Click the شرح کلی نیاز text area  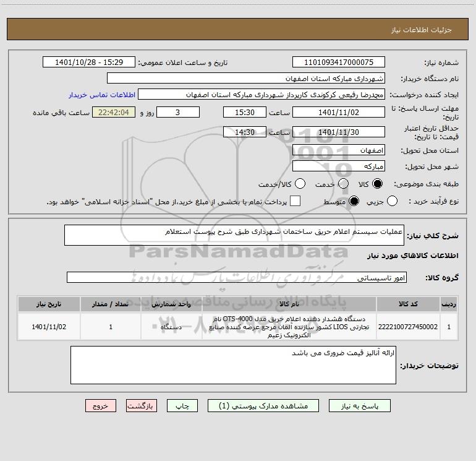point(234,235)
